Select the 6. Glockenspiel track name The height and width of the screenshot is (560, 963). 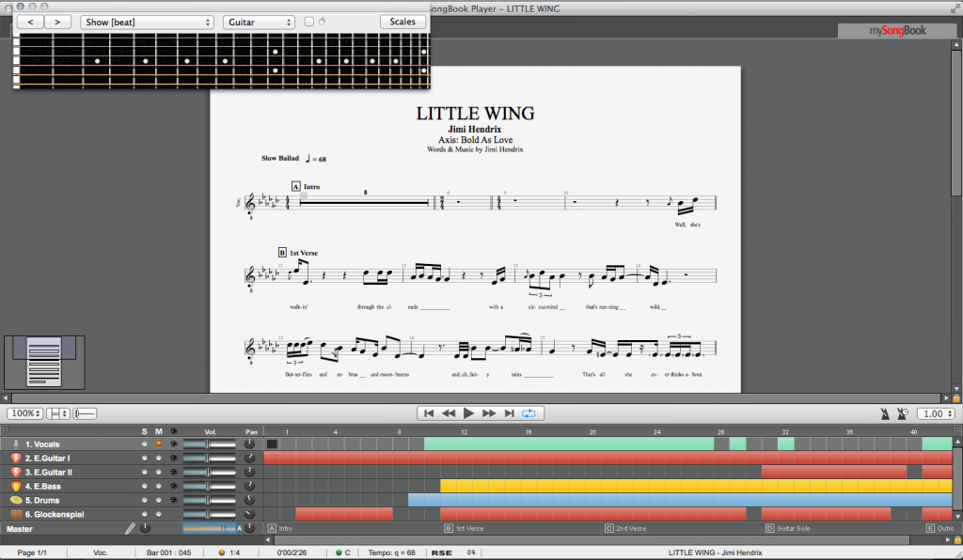click(x=55, y=514)
